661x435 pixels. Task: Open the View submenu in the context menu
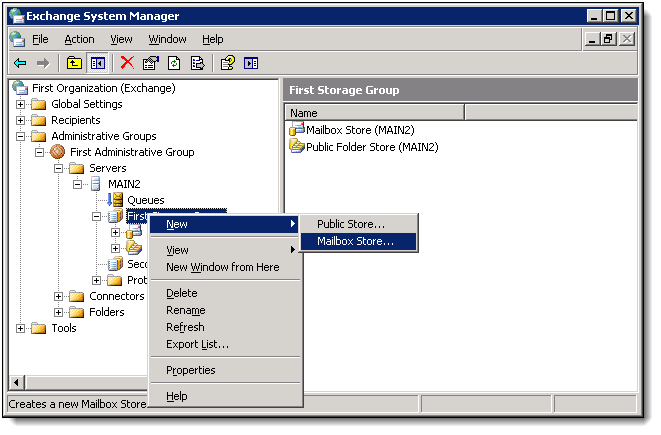(225, 250)
